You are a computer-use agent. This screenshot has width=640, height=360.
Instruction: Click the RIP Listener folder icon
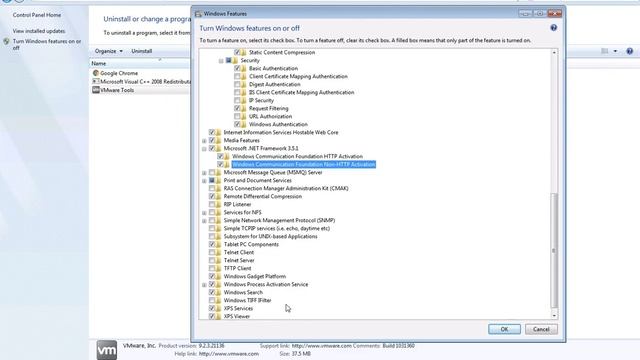click(x=218, y=204)
